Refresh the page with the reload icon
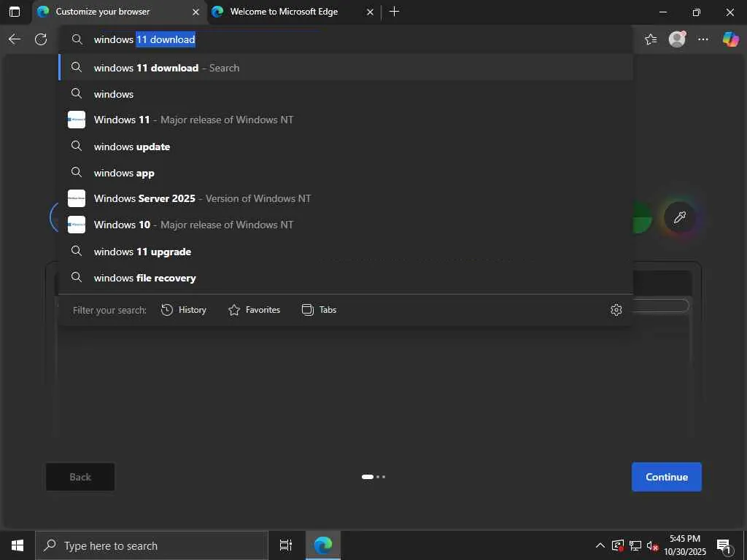The image size is (747, 560). tap(41, 39)
